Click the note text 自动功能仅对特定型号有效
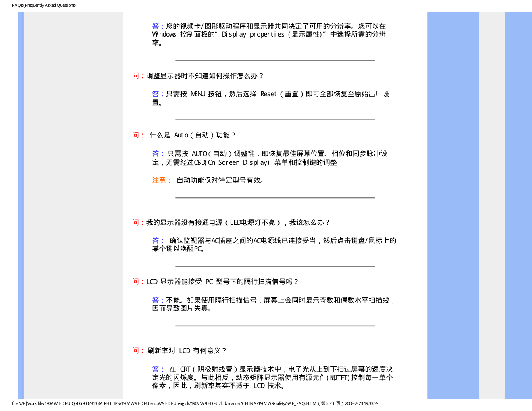 tap(221, 180)
